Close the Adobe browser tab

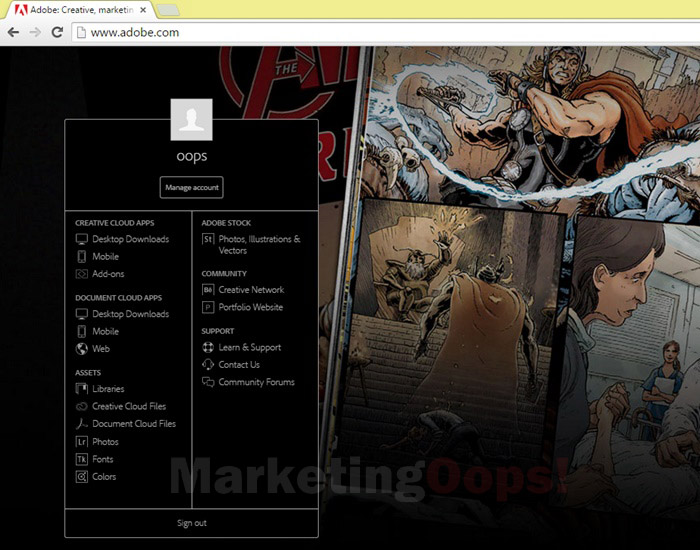click(143, 10)
